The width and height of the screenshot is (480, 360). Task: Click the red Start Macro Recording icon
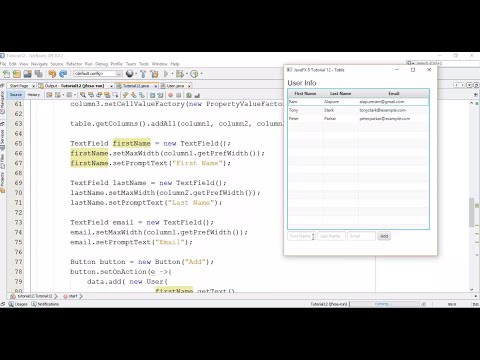(x=170, y=95)
